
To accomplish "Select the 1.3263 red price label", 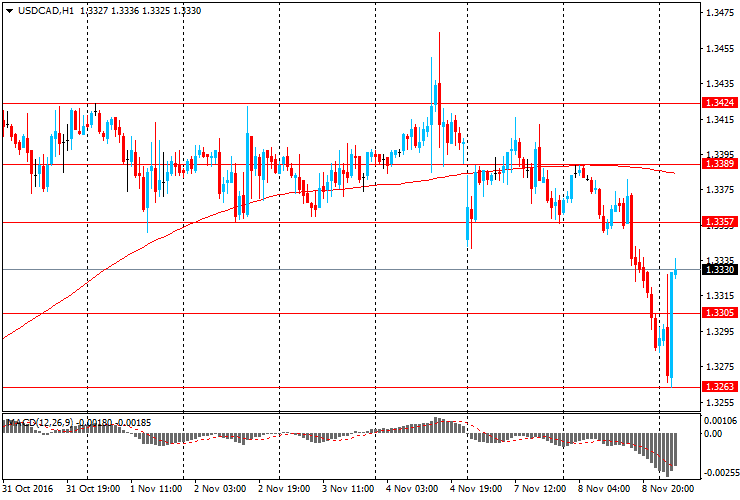I will click(720, 387).
